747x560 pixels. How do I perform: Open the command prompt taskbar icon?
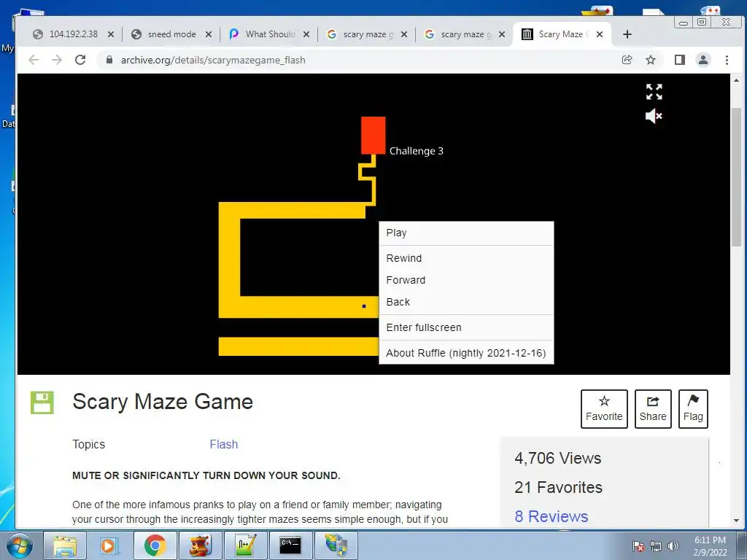(x=290, y=545)
